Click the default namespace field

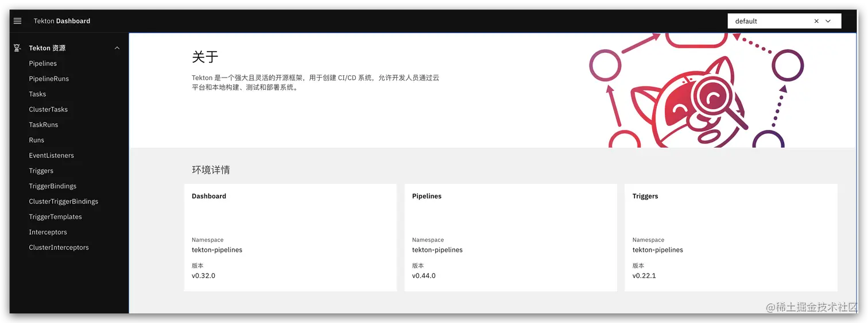click(x=784, y=21)
